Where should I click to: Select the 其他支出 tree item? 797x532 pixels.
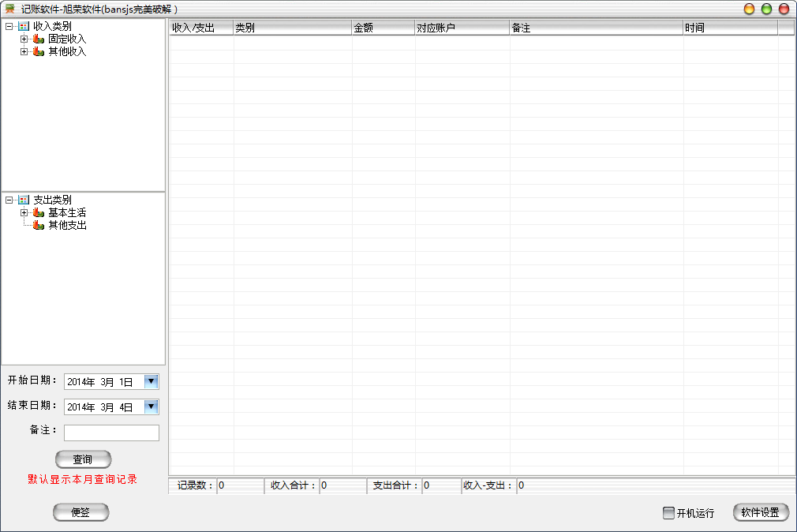(67, 225)
